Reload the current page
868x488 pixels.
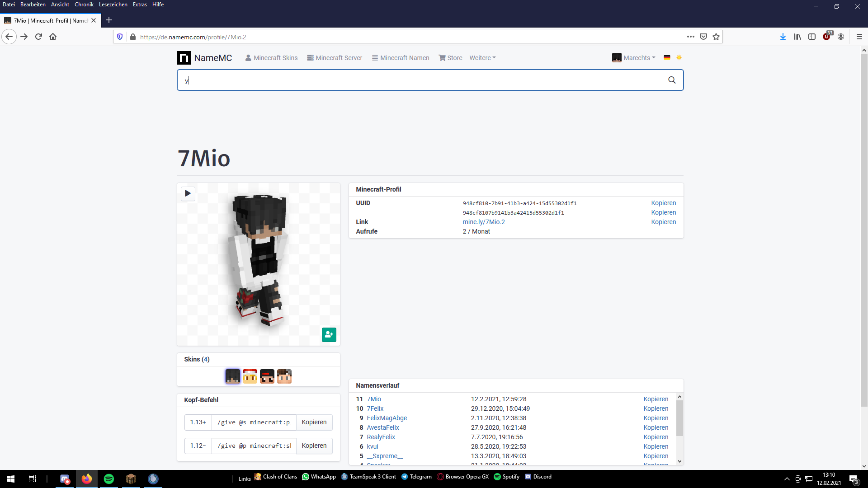38,37
